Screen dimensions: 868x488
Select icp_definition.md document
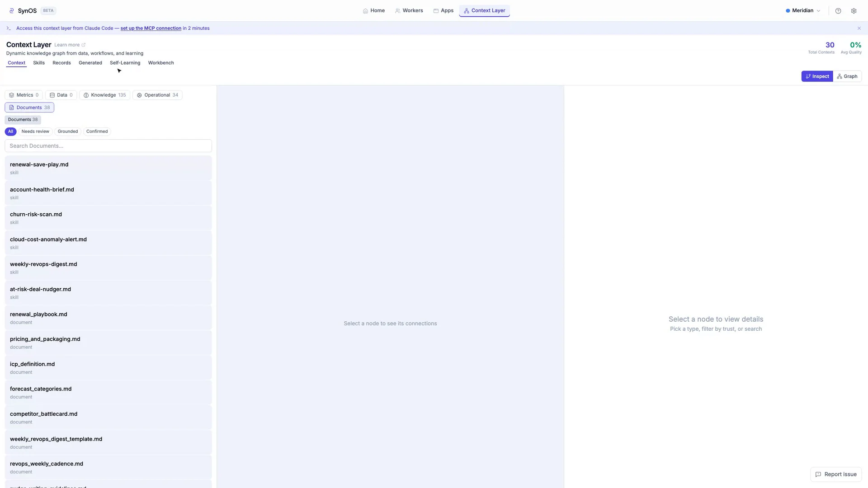click(x=108, y=368)
